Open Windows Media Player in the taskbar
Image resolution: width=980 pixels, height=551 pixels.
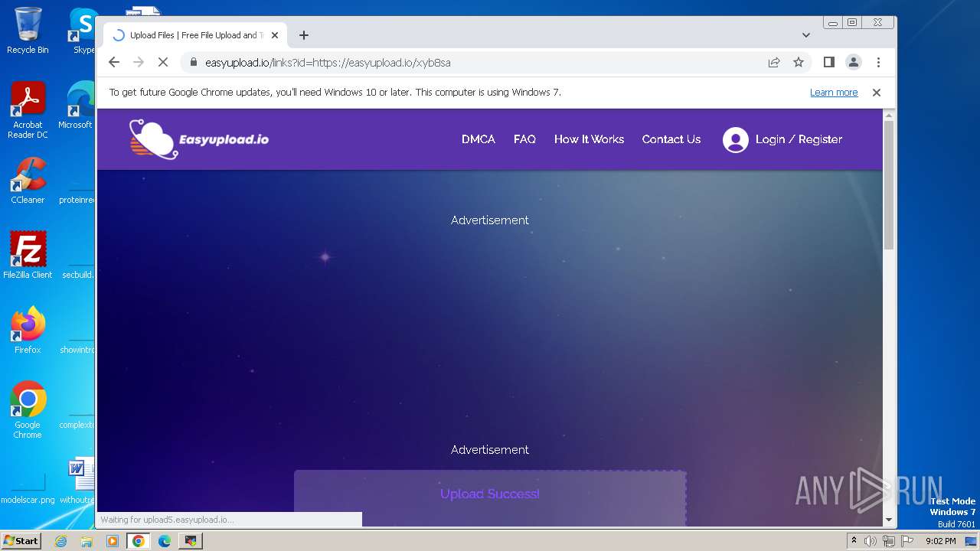(x=112, y=541)
